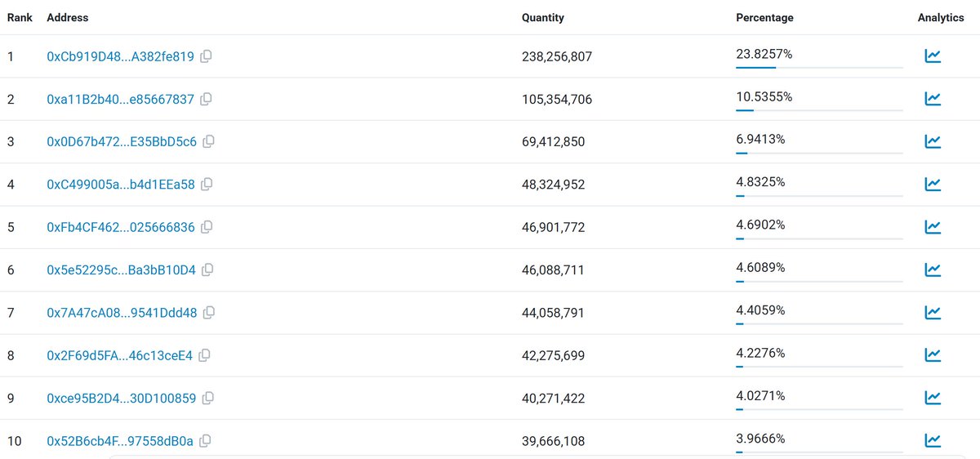Open address 0xce95B2D4...30D100859
The image size is (980, 459).
coord(122,398)
